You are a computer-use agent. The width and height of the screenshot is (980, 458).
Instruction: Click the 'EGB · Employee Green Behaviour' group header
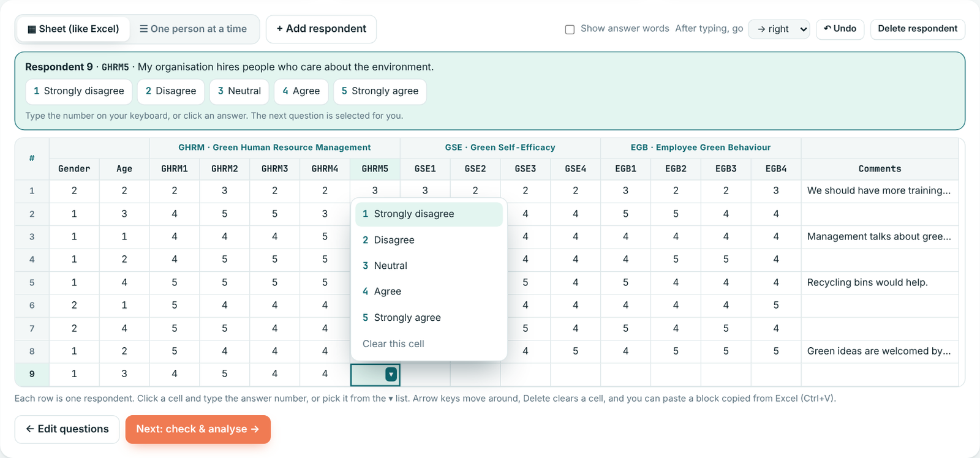click(701, 148)
